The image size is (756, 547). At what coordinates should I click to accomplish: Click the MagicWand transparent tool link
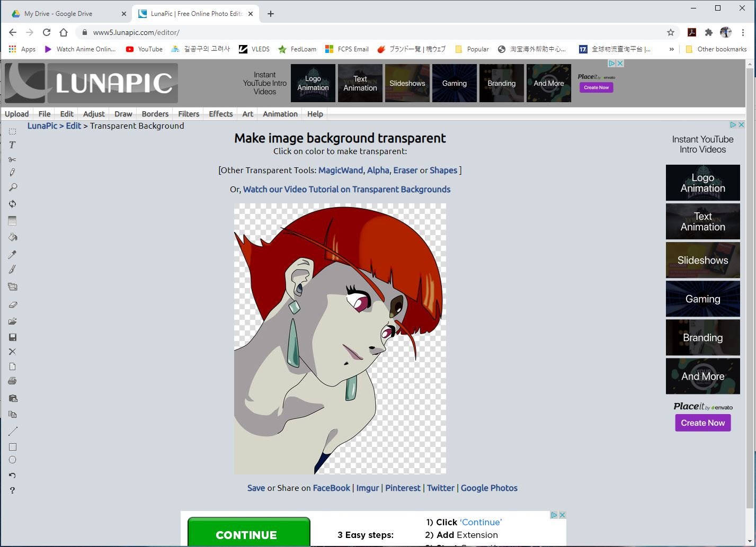340,171
